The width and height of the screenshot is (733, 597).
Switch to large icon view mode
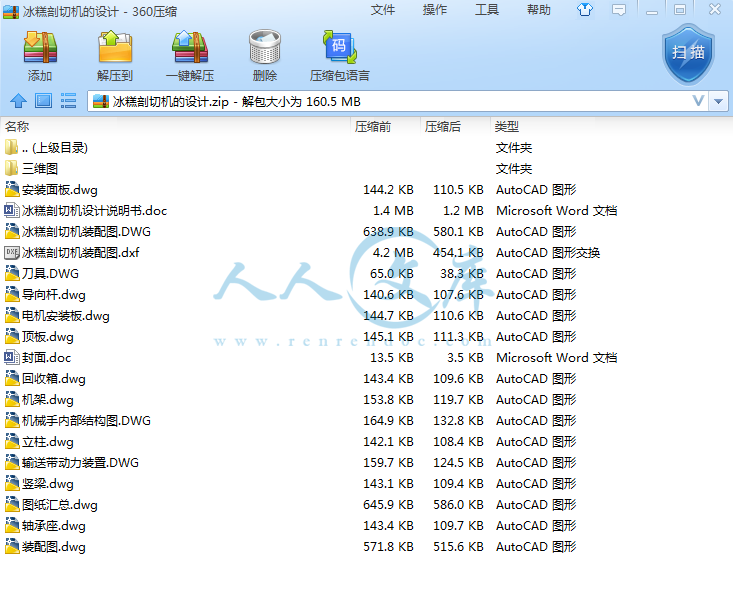43,101
